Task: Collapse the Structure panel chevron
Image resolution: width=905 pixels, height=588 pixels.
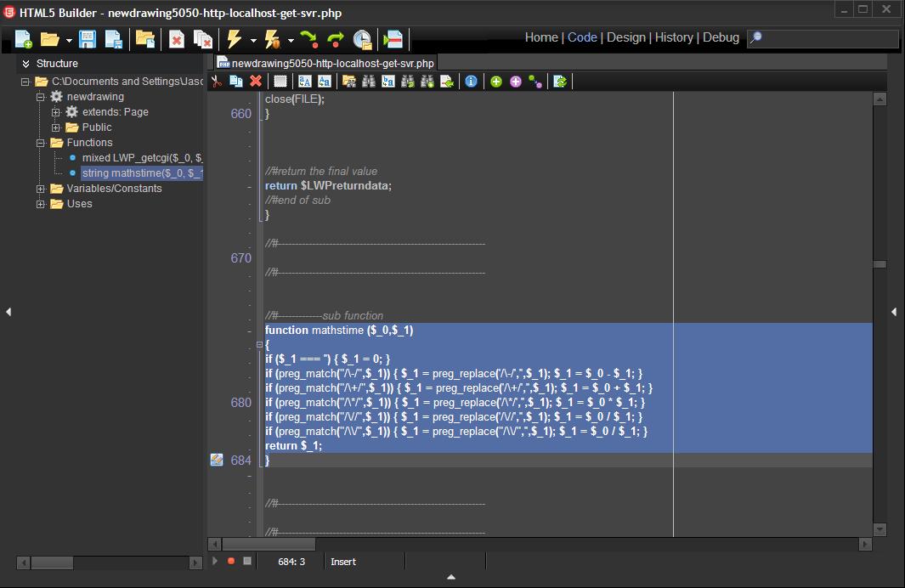Action: tap(25, 64)
